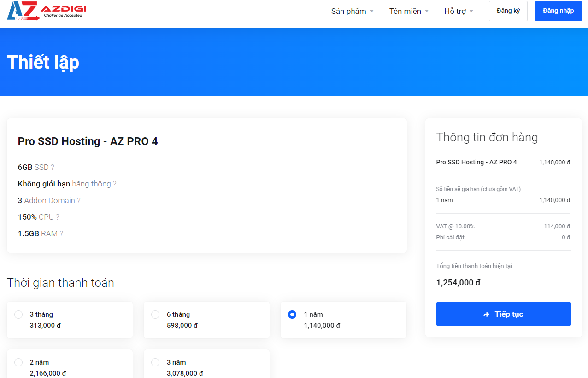Click the Pro SSD Hosting - AZ PRO 4 heading
Viewport: 588px width, 378px height.
(x=88, y=141)
